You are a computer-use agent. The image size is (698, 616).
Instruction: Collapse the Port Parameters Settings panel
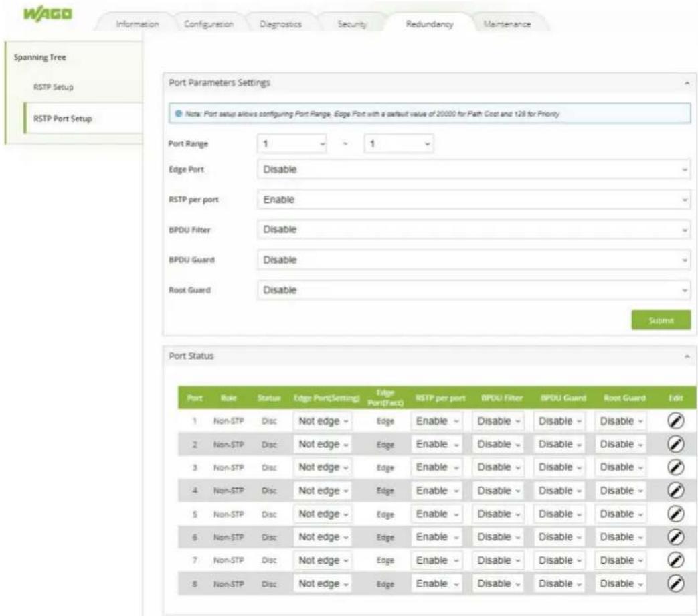(687, 83)
